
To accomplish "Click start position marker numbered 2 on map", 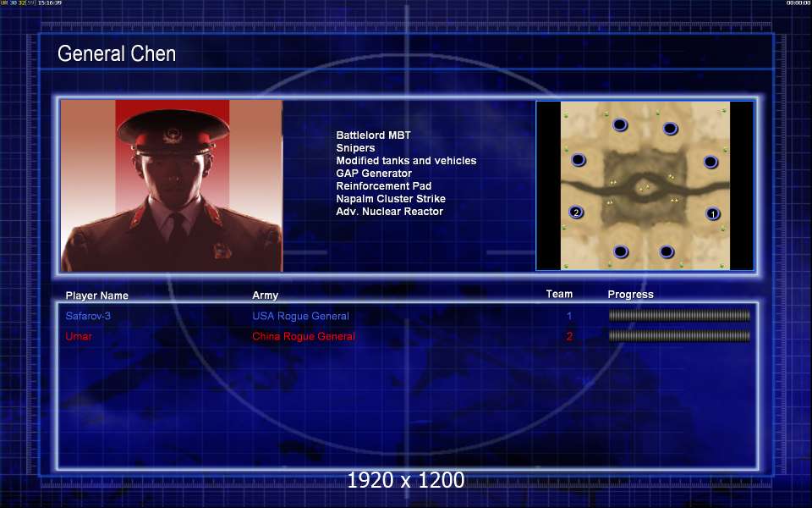I will pyautogui.click(x=576, y=212).
